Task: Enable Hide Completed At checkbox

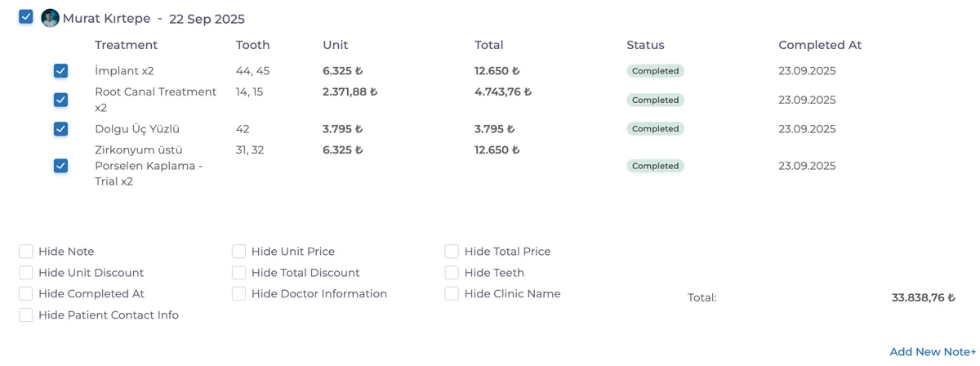Action: point(26,293)
